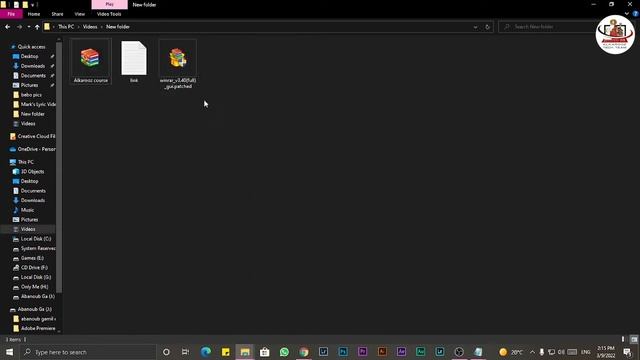Select the winrar patched installer file
This screenshot has height=360, width=640.
[x=178, y=64]
